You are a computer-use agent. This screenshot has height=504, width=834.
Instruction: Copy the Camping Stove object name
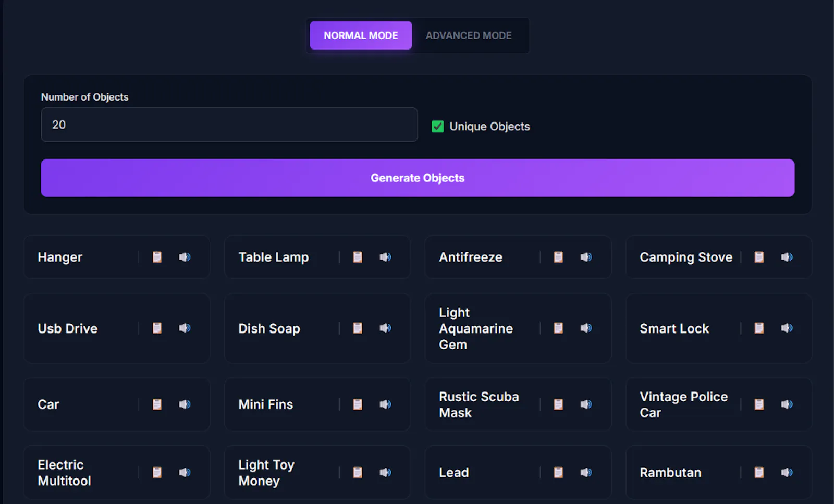click(x=759, y=257)
